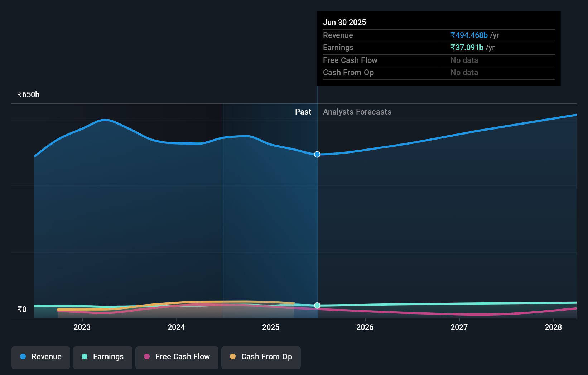Click the Free Cash Flow tooltip row label
The height and width of the screenshot is (375, 588).
click(350, 60)
